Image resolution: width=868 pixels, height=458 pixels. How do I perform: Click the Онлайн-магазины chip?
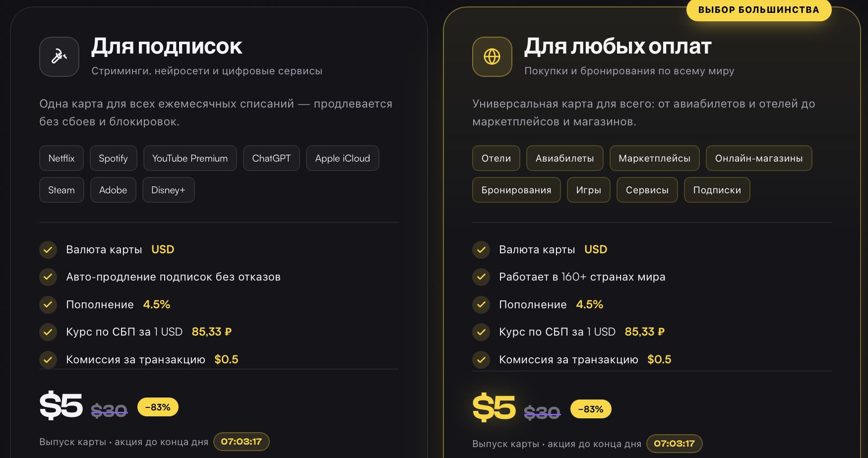pos(759,158)
